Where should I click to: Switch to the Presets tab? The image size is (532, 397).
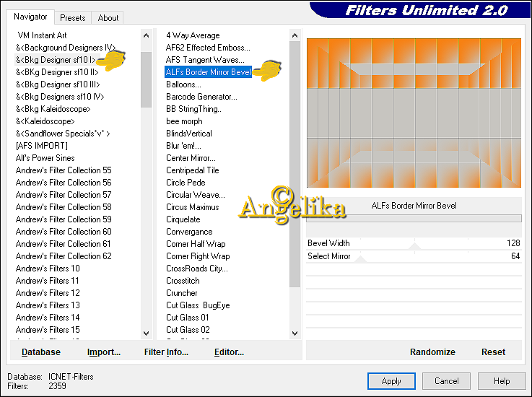pyautogui.click(x=73, y=17)
